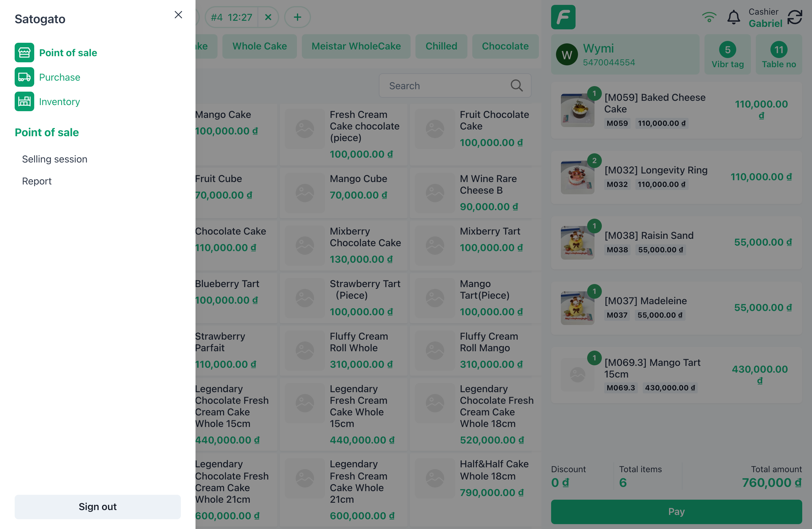The height and width of the screenshot is (529, 812).
Task: Open Selling session menu item
Action: pyautogui.click(x=55, y=159)
